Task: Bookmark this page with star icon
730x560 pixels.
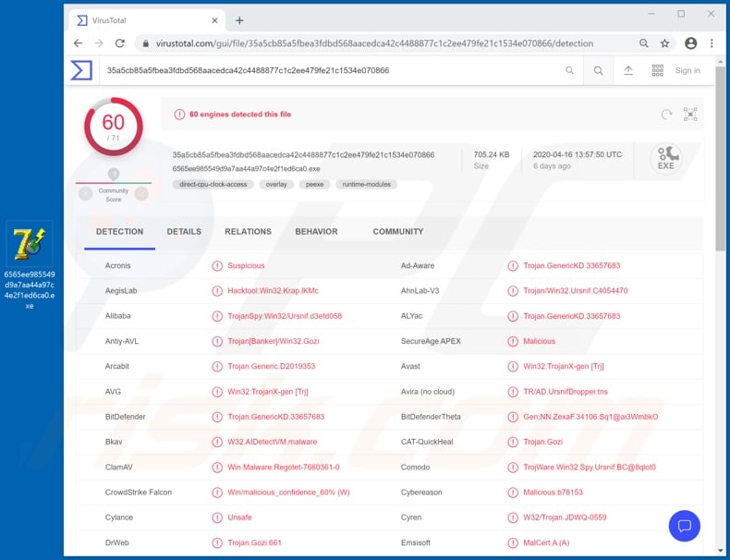Action: (x=664, y=43)
